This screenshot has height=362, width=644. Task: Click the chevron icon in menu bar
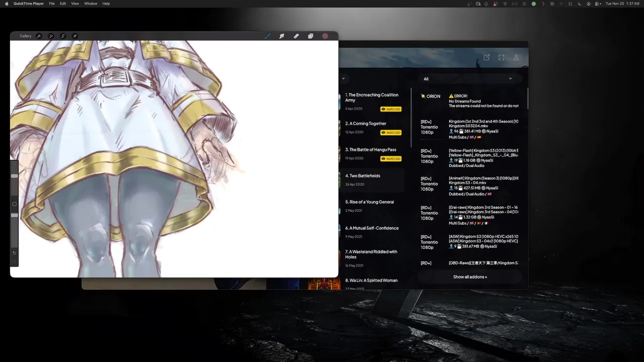(x=543, y=4)
